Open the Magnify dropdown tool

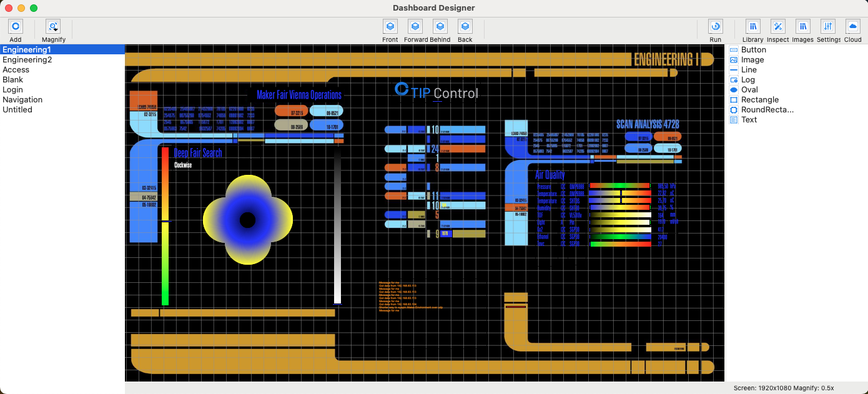pos(54,27)
